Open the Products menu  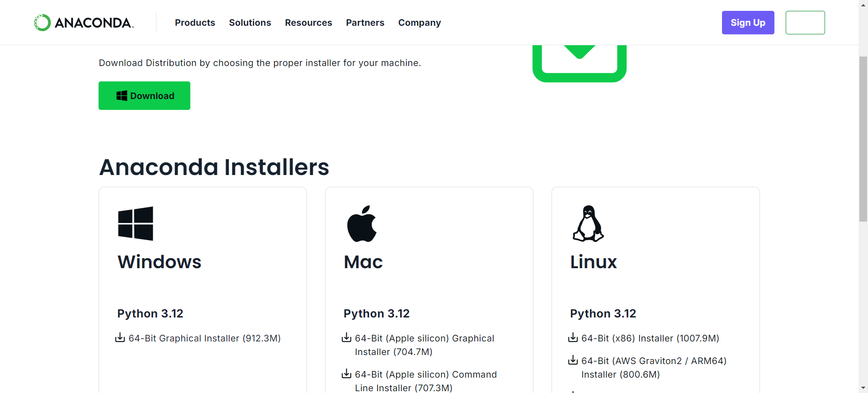tap(195, 23)
